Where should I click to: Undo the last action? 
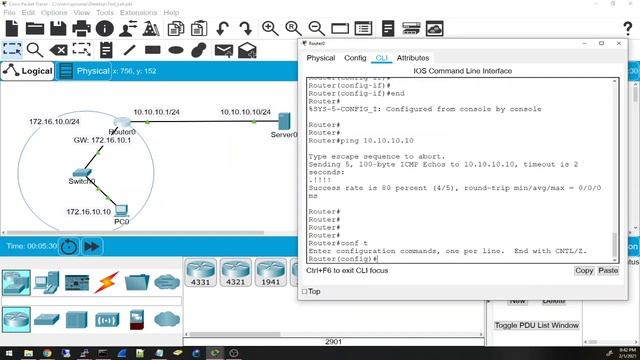tap(222, 29)
